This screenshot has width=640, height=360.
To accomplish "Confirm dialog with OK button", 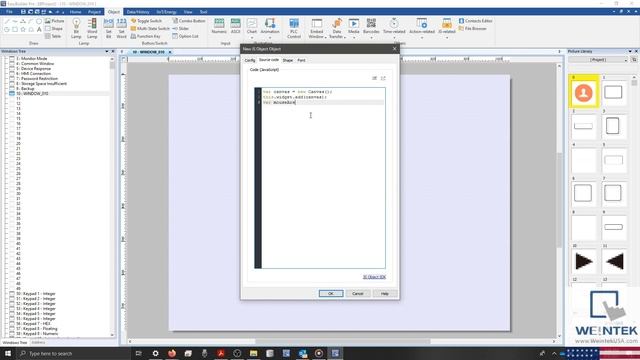I will point(331,293).
